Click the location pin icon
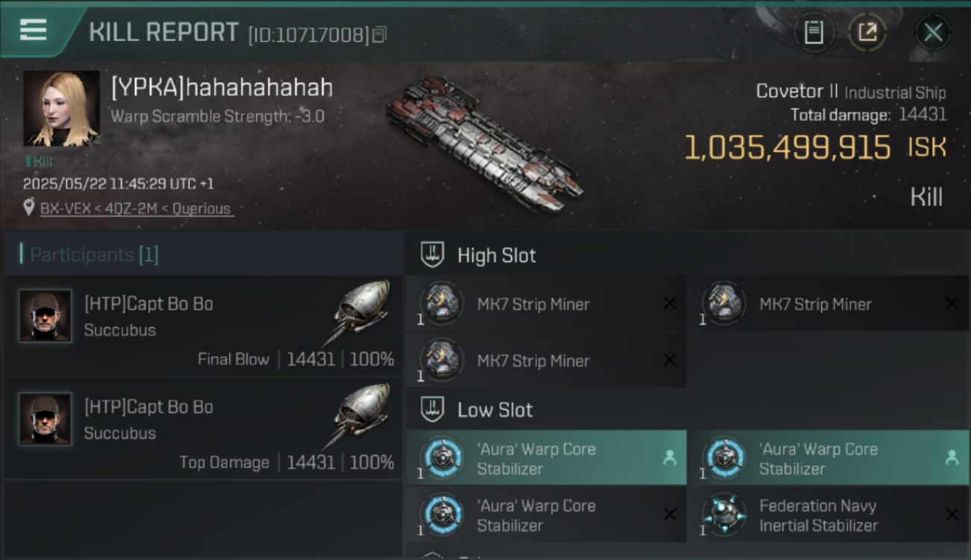 (x=29, y=208)
